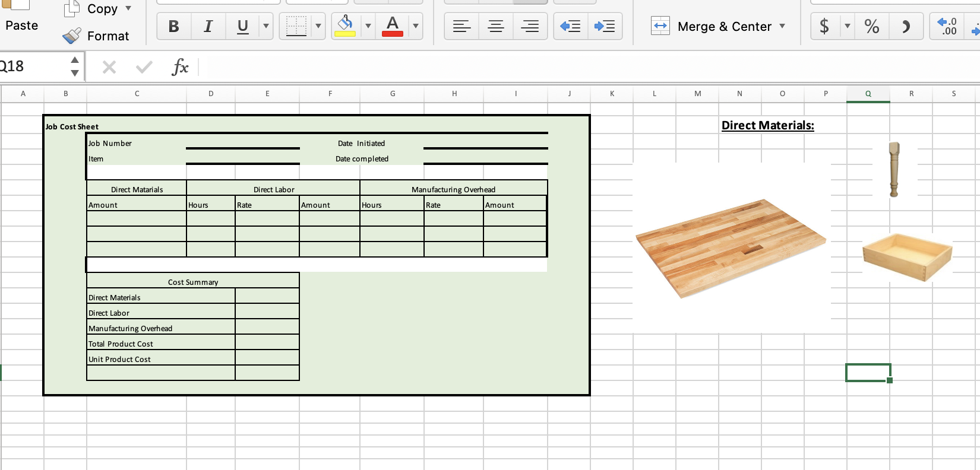This screenshot has width=980, height=470.
Task: Click Direct Labor row in Cost Summary
Action: point(109,313)
